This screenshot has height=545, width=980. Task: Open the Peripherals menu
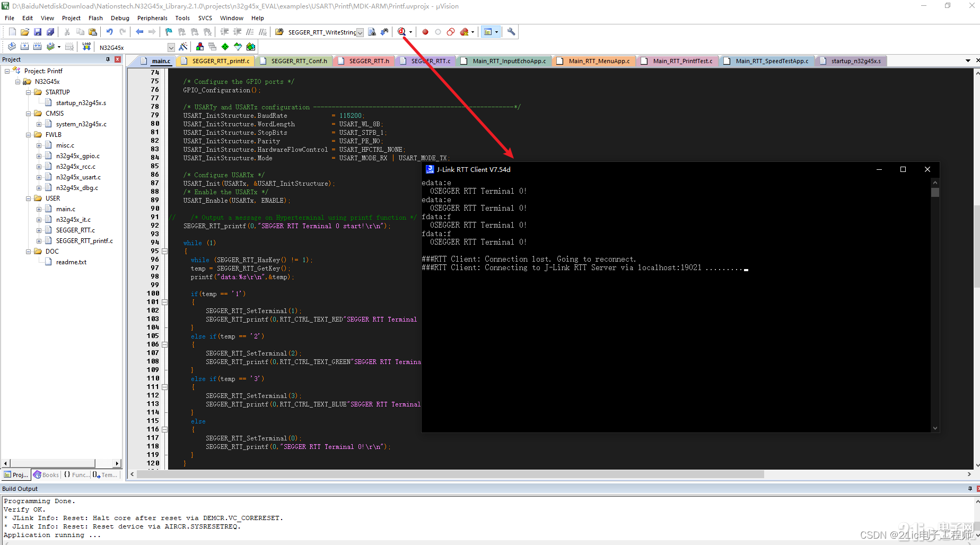[x=152, y=18]
